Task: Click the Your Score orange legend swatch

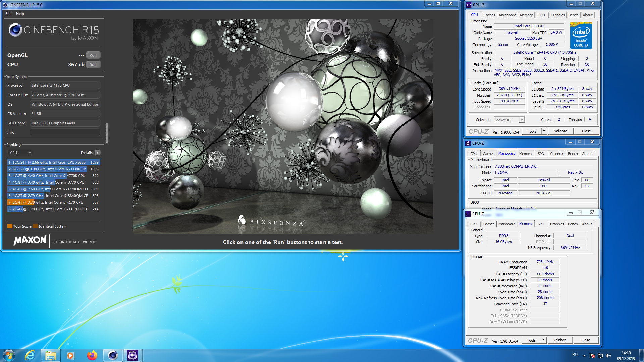Action: (x=10, y=226)
